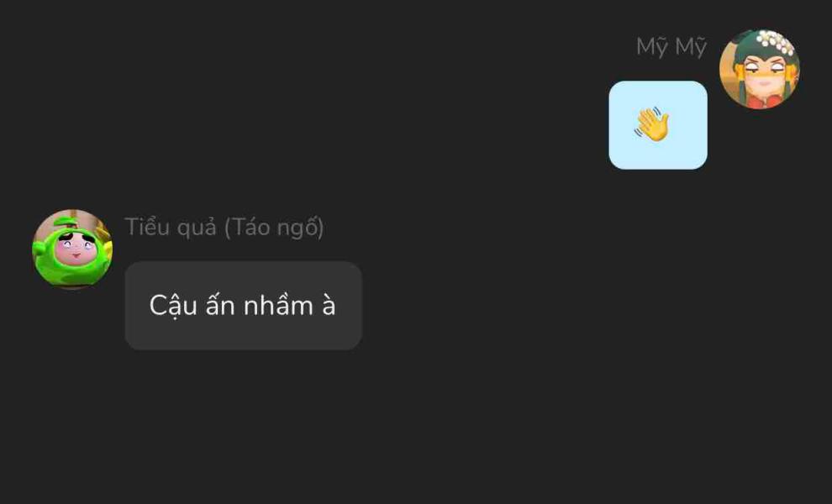Click the sender name Mỹ Mỹ
The height and width of the screenshot is (504, 832).
[671, 47]
